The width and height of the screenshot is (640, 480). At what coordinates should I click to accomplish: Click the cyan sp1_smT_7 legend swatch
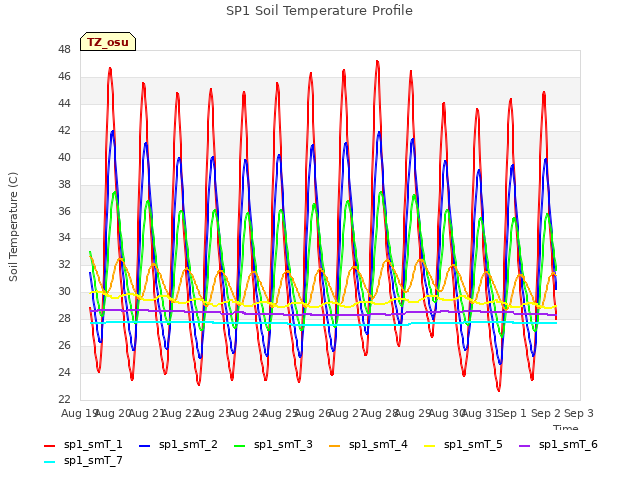click(49, 462)
